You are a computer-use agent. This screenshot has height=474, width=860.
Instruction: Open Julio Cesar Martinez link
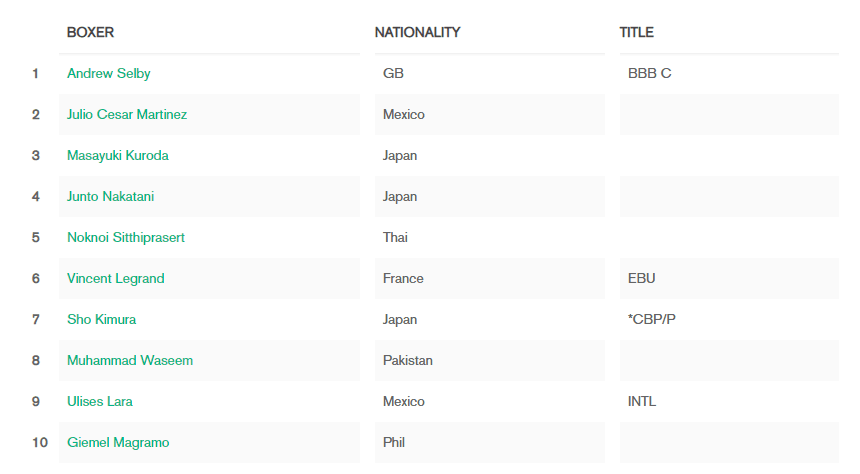click(x=127, y=114)
